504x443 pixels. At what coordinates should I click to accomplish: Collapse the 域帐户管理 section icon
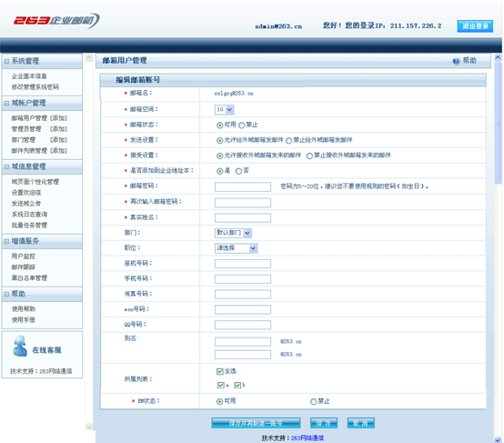point(6,103)
